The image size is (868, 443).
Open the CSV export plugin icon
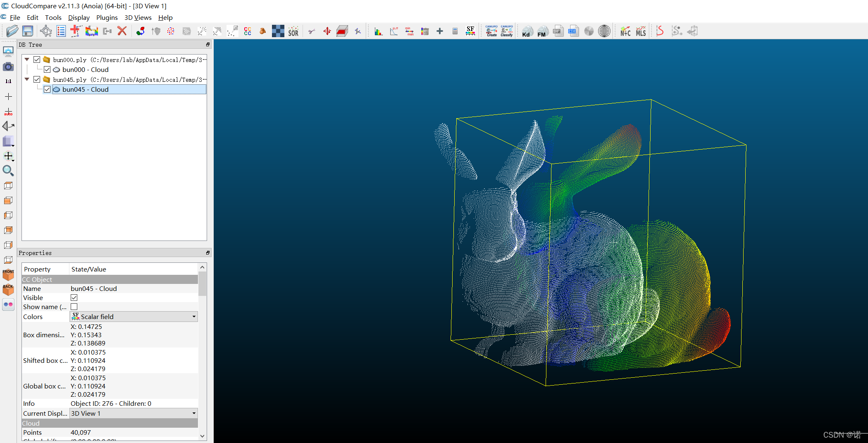573,31
